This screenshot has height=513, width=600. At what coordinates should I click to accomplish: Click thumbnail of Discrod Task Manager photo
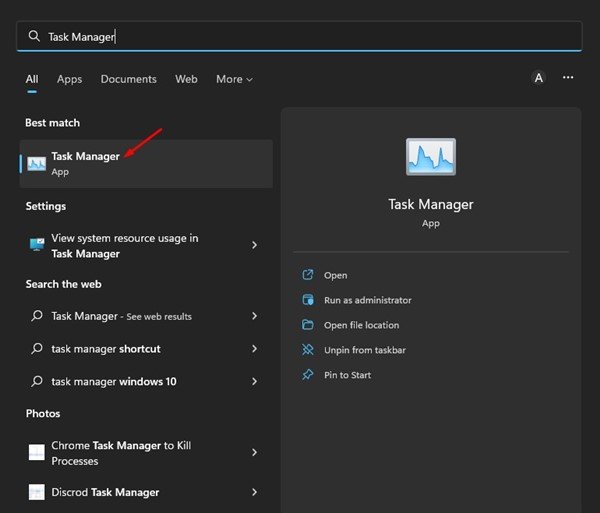click(37, 492)
